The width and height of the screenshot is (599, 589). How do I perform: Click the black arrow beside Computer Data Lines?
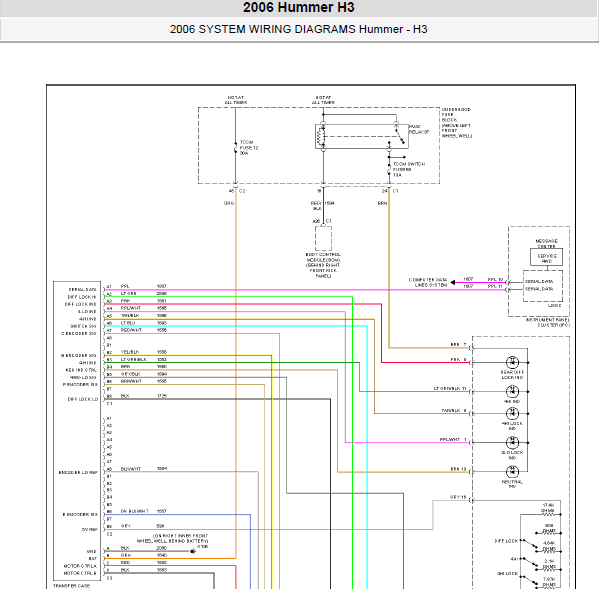(453, 282)
